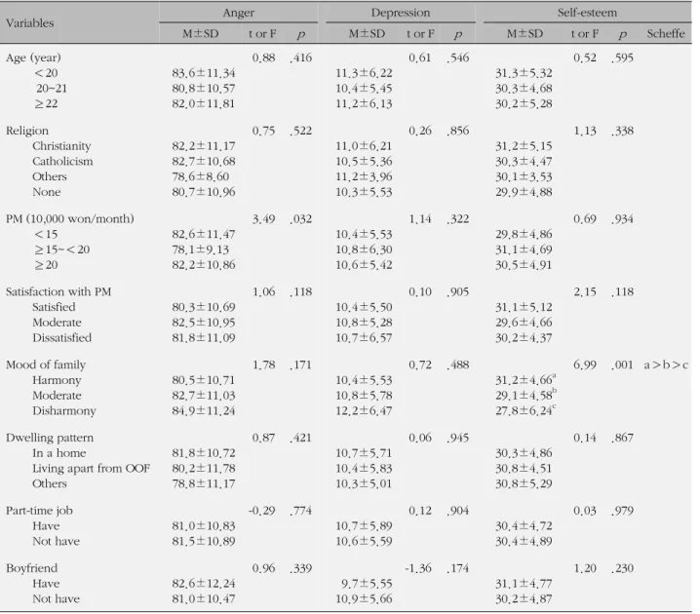Click the depression p value '.546'
700x614 pixels.
click(458, 58)
